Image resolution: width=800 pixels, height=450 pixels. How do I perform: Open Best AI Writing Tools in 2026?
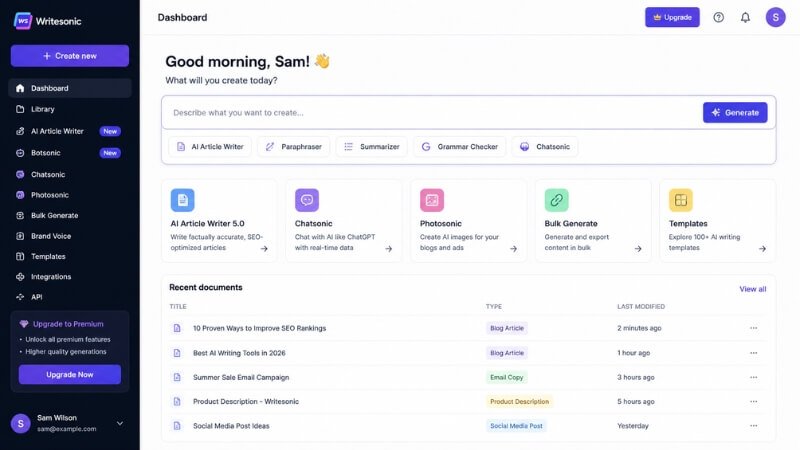pos(239,353)
